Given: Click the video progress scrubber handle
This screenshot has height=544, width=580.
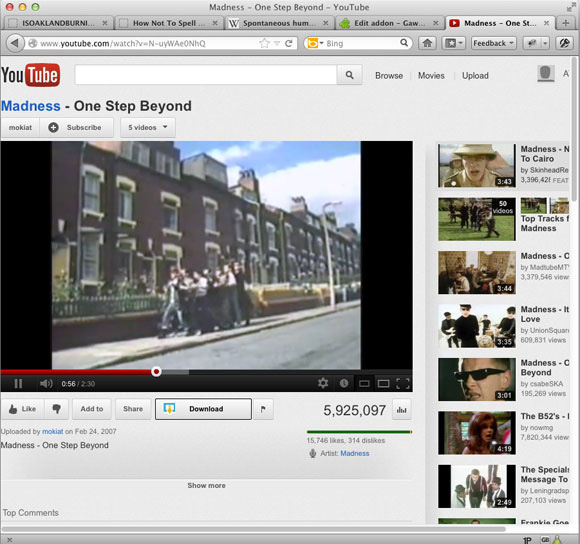Looking at the screenshot, I should pyautogui.click(x=156, y=372).
